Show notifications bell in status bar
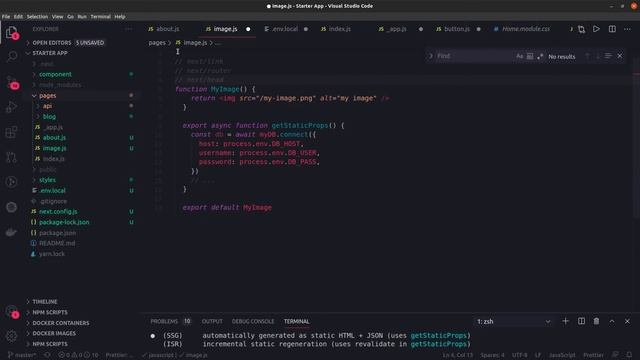The width and height of the screenshot is (640, 360). coord(629,355)
